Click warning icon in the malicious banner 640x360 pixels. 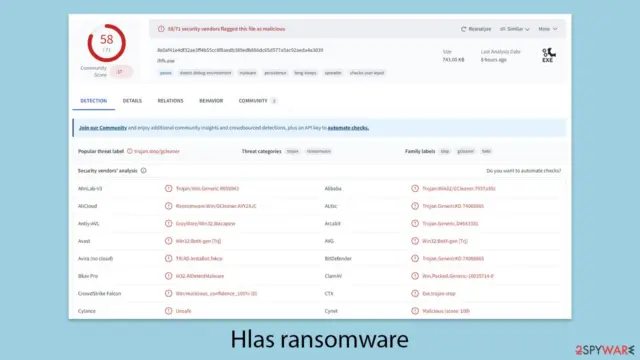[x=161, y=29]
